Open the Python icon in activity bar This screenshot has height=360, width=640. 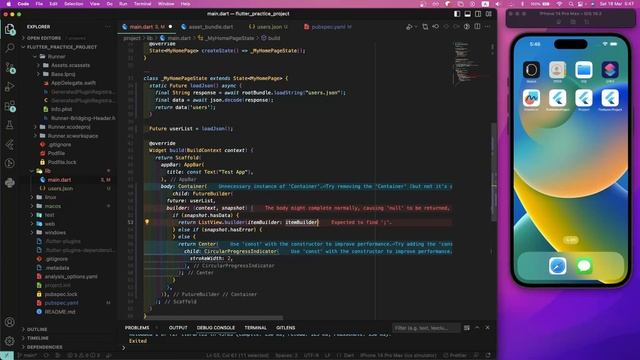pyautogui.click(x=10, y=182)
